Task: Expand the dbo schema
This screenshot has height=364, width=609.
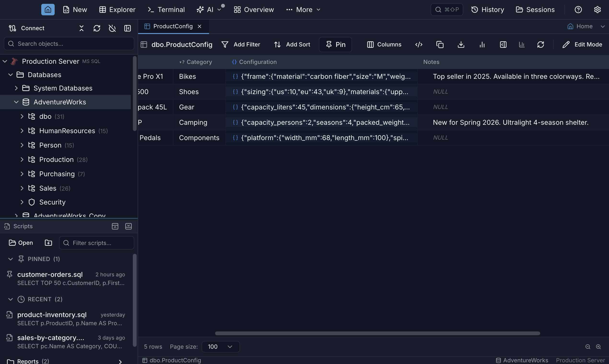Action: click(22, 116)
